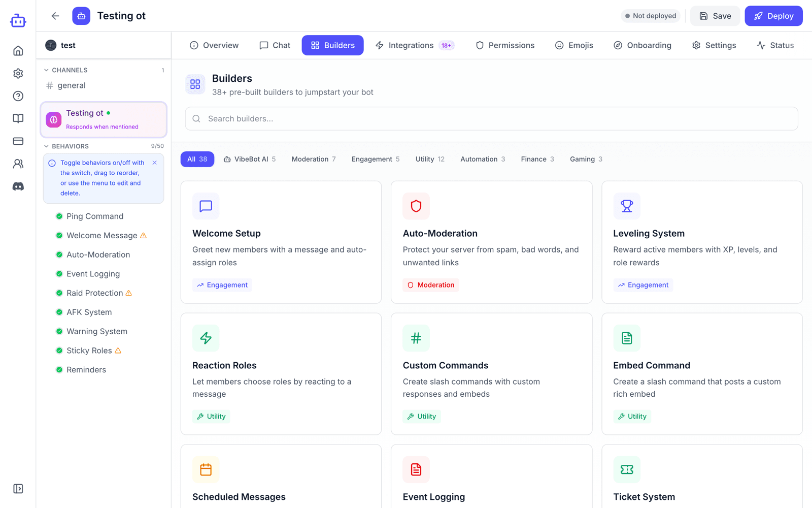The image size is (812, 508).
Task: Click the Not deployed status badge
Action: pos(651,16)
